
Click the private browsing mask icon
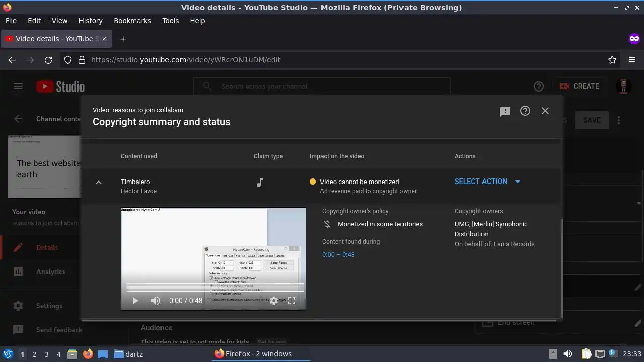(634, 39)
